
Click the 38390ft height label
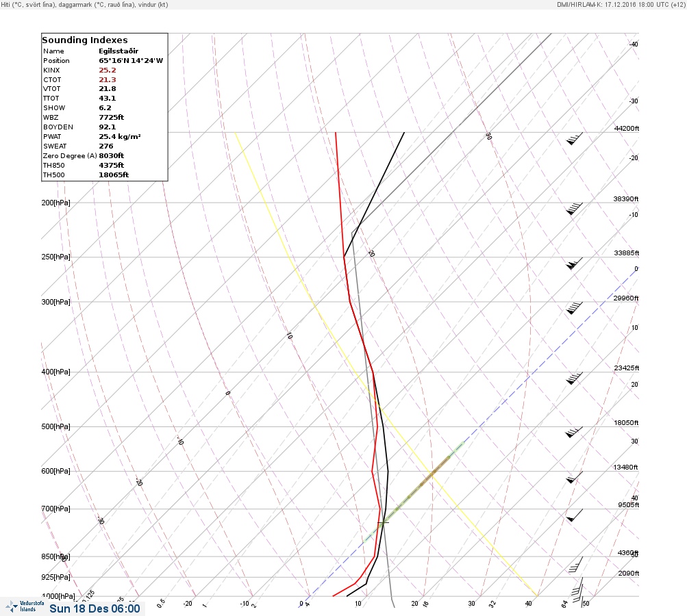point(625,198)
